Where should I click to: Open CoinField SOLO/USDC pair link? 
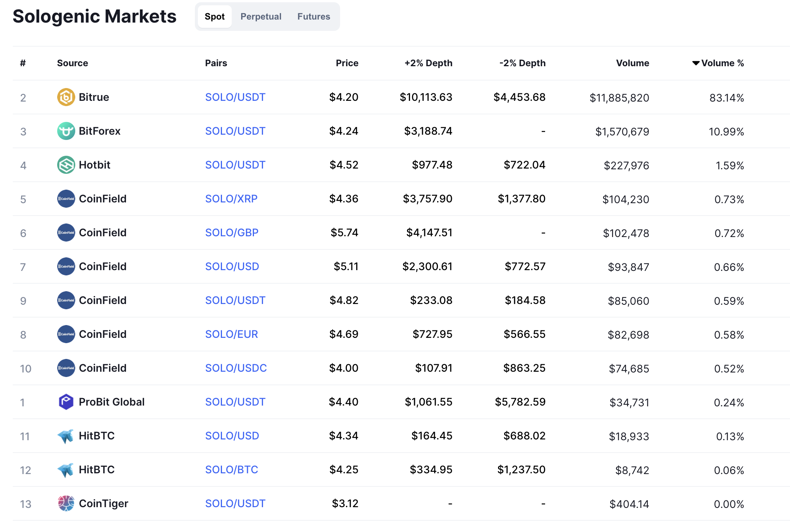click(x=236, y=368)
